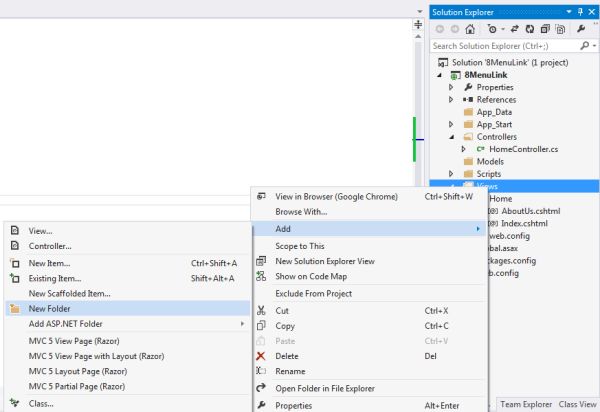Choose MVC 5 View Page with Layout (Razor)
The image size is (600, 412).
coord(127,356)
